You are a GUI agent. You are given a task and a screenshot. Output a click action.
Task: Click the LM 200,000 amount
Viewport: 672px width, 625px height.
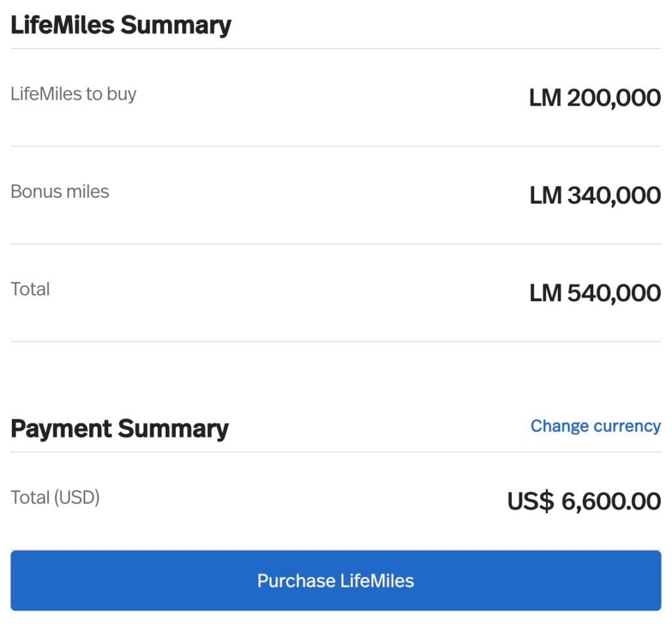click(x=594, y=97)
